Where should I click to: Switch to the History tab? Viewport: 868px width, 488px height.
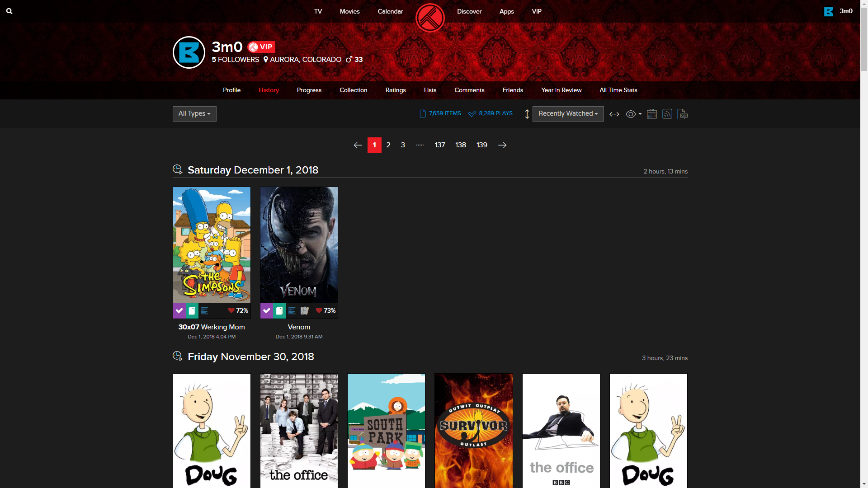pos(269,90)
